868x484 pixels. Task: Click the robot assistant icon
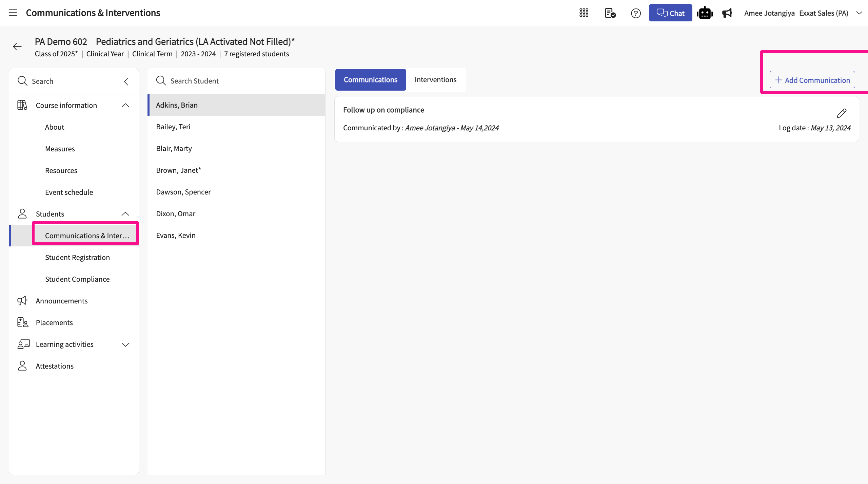(705, 13)
